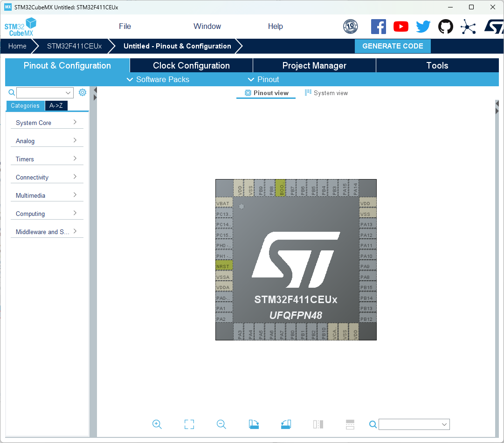Rotate the chip view clockwise

tap(254, 424)
